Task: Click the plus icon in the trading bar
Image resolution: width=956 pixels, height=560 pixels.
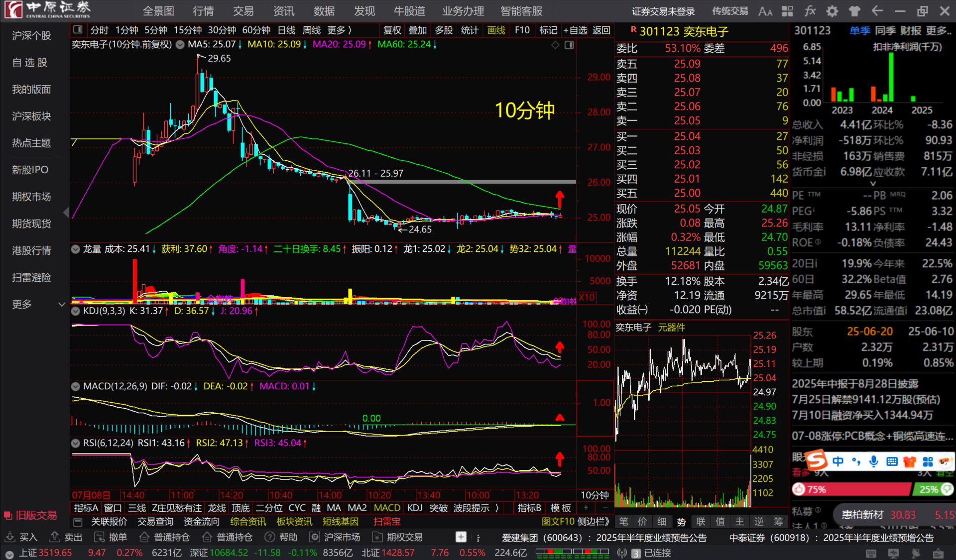Action: [x=461, y=537]
